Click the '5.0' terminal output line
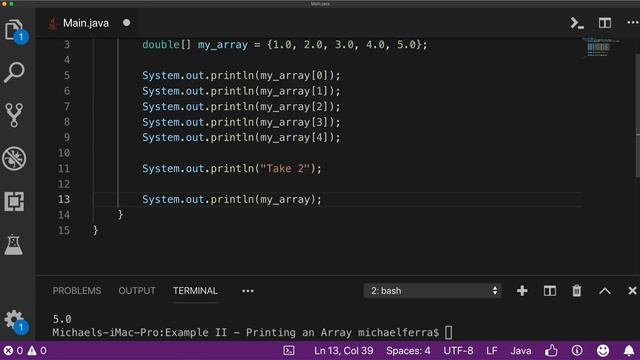640x360 pixels. (62, 319)
